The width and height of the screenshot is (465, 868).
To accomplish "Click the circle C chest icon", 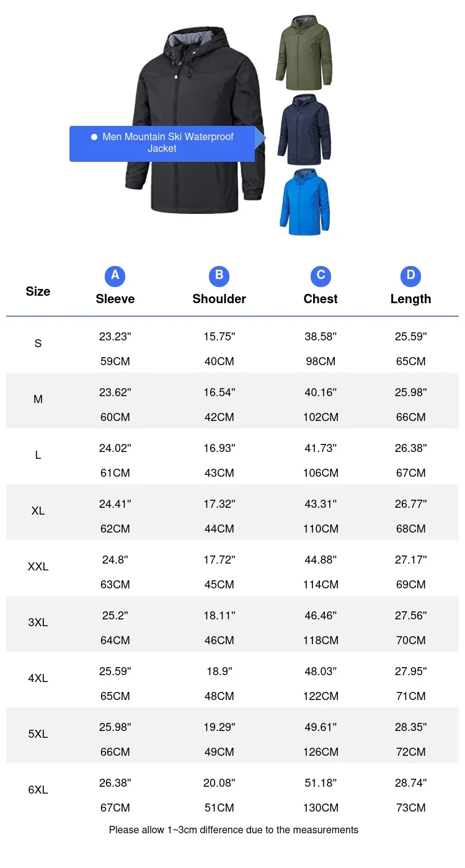I will pyautogui.click(x=321, y=276).
